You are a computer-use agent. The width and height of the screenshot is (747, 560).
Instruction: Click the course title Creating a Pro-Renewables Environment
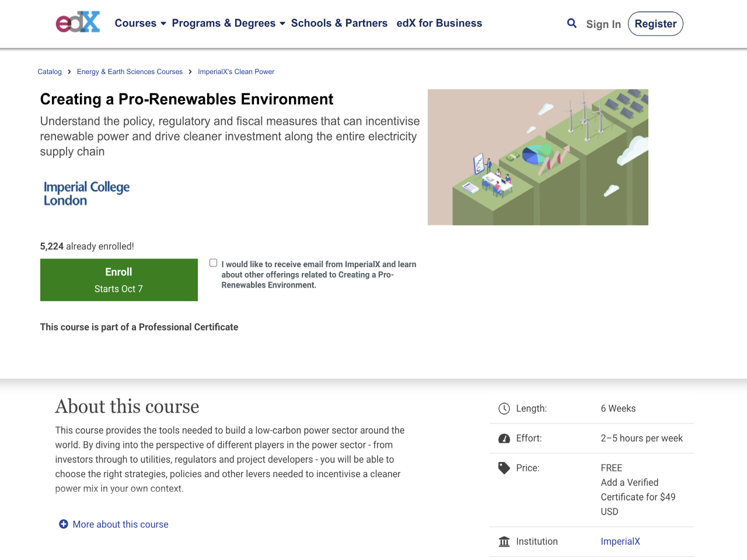pyautogui.click(x=187, y=99)
